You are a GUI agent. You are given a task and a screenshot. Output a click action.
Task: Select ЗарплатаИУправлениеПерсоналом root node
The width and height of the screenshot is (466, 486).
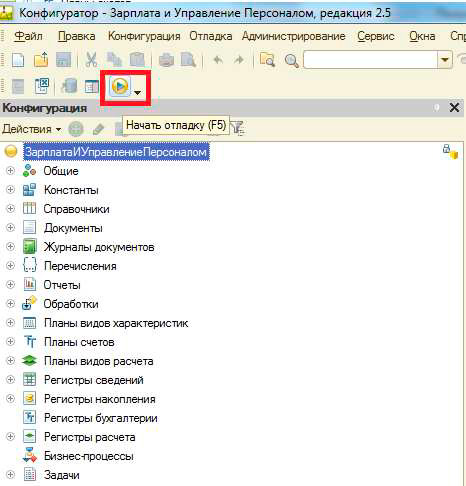point(116,152)
